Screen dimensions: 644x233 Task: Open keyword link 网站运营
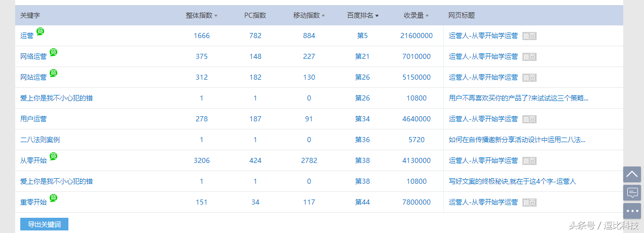33,78
